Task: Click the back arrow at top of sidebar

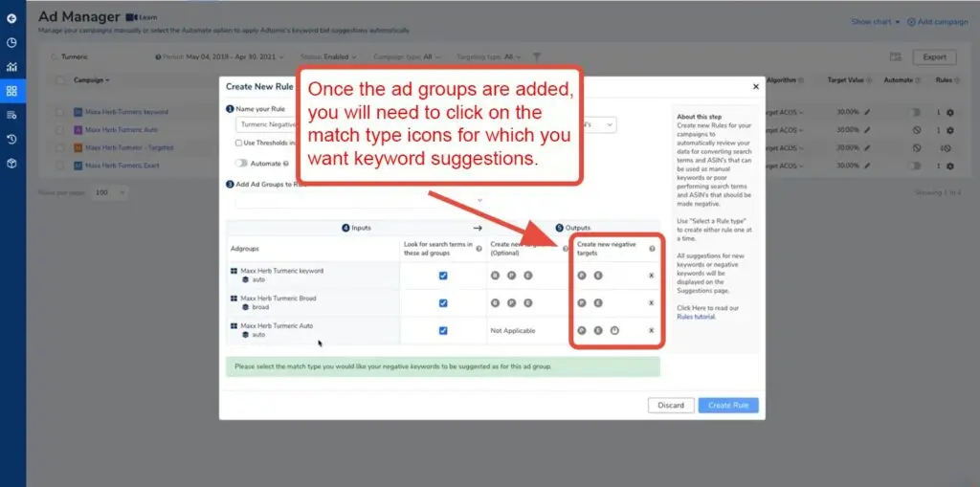Action: tap(11, 18)
